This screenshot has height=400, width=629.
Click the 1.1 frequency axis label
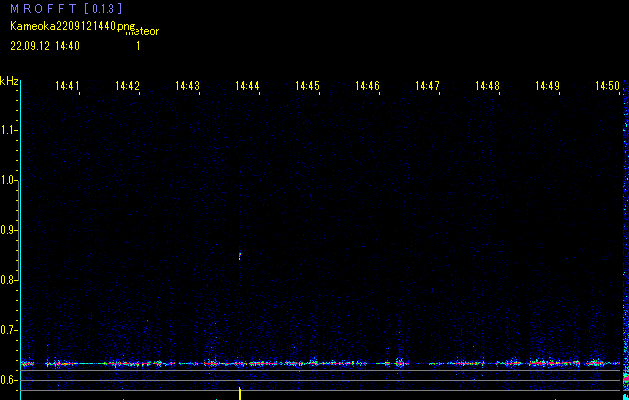coord(8,130)
